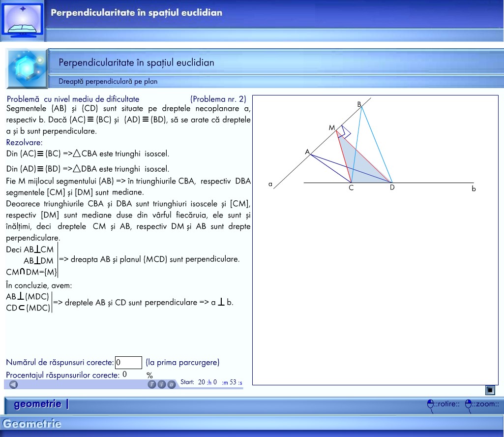Click point B in the diagram
The image size is (504, 437).
[361, 107]
